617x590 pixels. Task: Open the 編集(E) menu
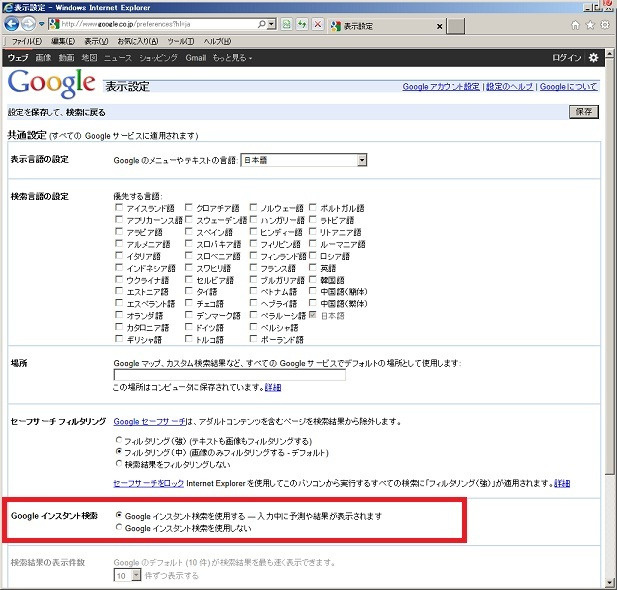click(x=63, y=41)
